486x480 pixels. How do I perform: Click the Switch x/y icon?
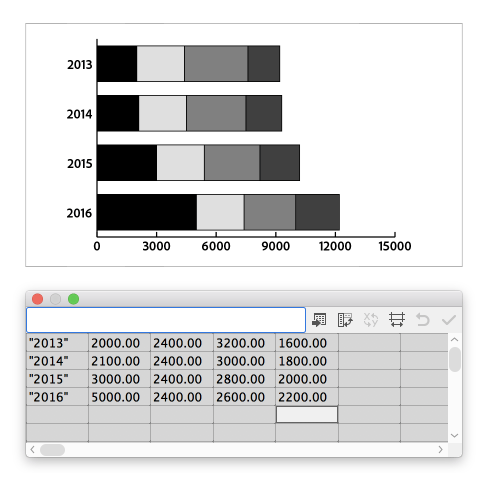371,320
